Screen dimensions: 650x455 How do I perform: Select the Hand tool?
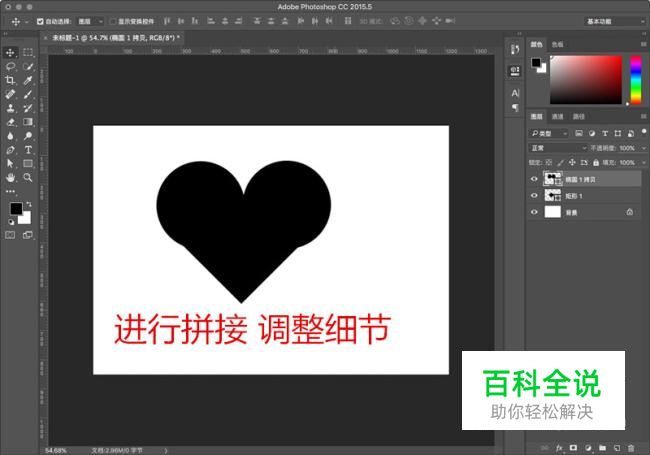10,178
